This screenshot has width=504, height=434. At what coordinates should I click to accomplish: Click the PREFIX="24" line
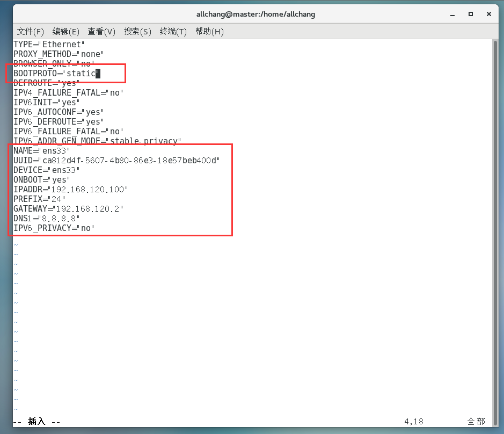(39, 199)
